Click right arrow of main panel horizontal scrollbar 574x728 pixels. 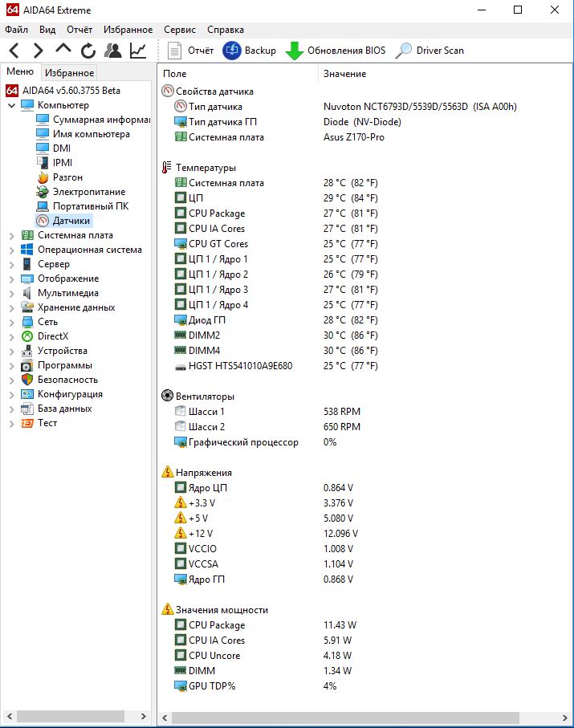[564, 718]
